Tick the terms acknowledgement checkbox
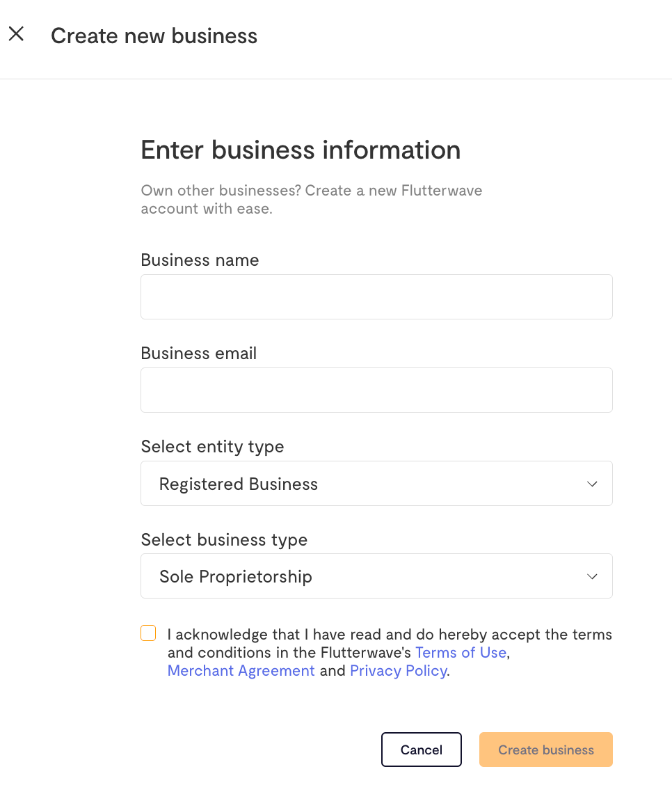This screenshot has height=792, width=672. (148, 633)
